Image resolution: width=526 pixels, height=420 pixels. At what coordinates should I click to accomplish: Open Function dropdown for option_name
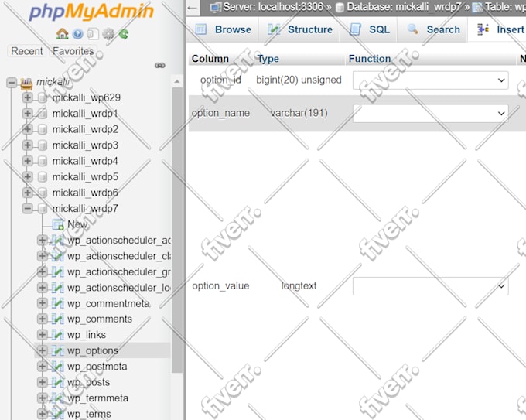click(430, 114)
